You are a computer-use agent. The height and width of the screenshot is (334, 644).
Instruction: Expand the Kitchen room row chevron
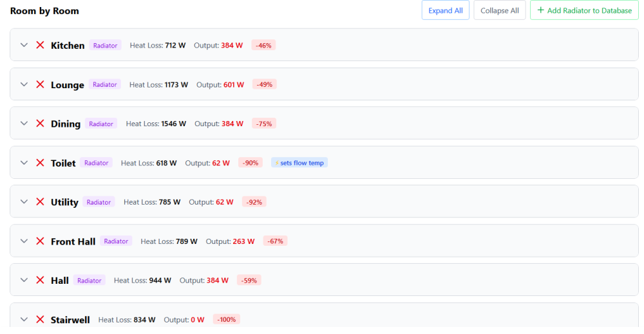pyautogui.click(x=24, y=45)
